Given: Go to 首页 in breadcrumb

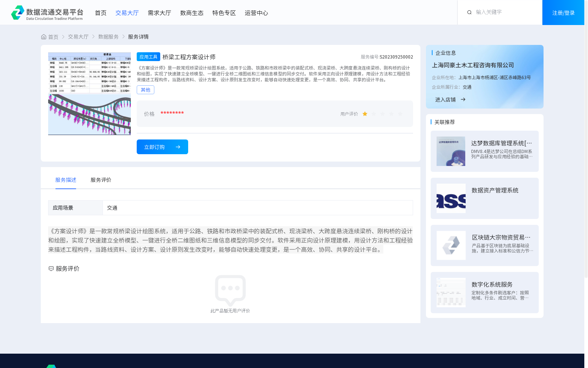Looking at the screenshot, I should pos(53,37).
